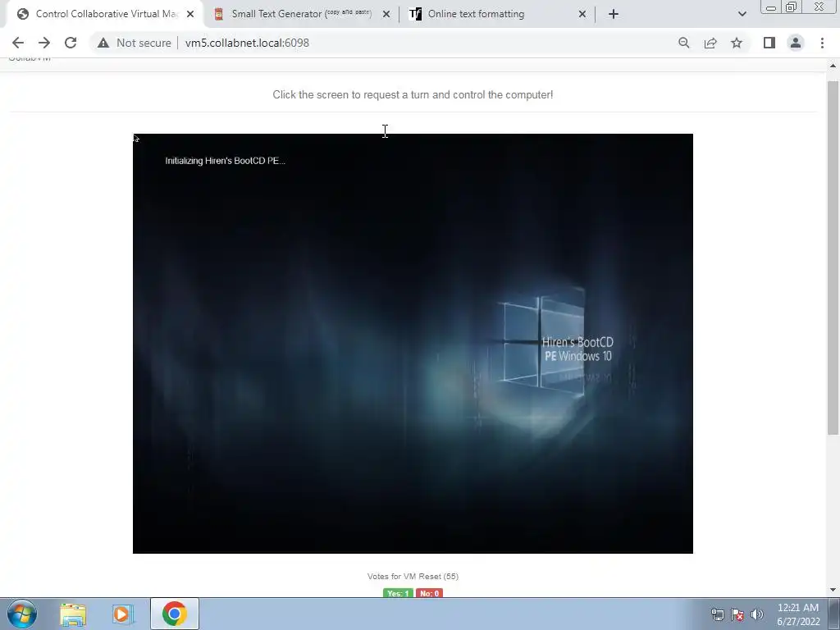Click the scrollbar up arrow
The image size is (840, 630).
coord(833,66)
